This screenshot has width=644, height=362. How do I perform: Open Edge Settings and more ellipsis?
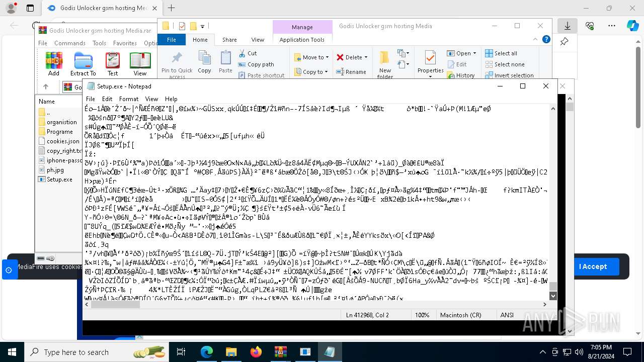(x=612, y=26)
